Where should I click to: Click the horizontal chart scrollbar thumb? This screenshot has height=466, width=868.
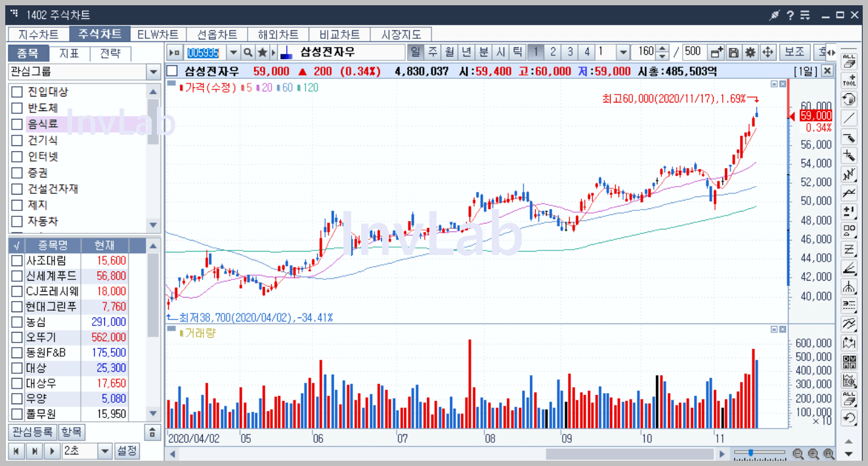tap(630, 454)
